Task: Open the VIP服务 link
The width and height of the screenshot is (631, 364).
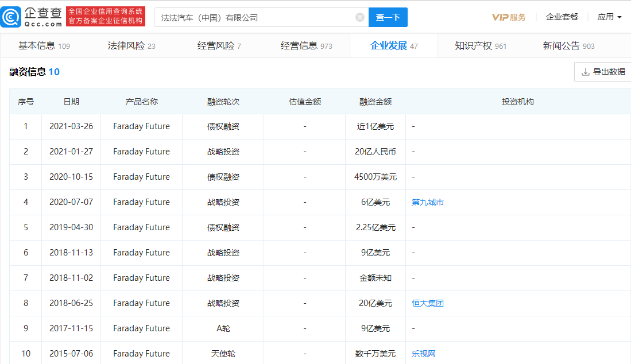Action: 509,17
